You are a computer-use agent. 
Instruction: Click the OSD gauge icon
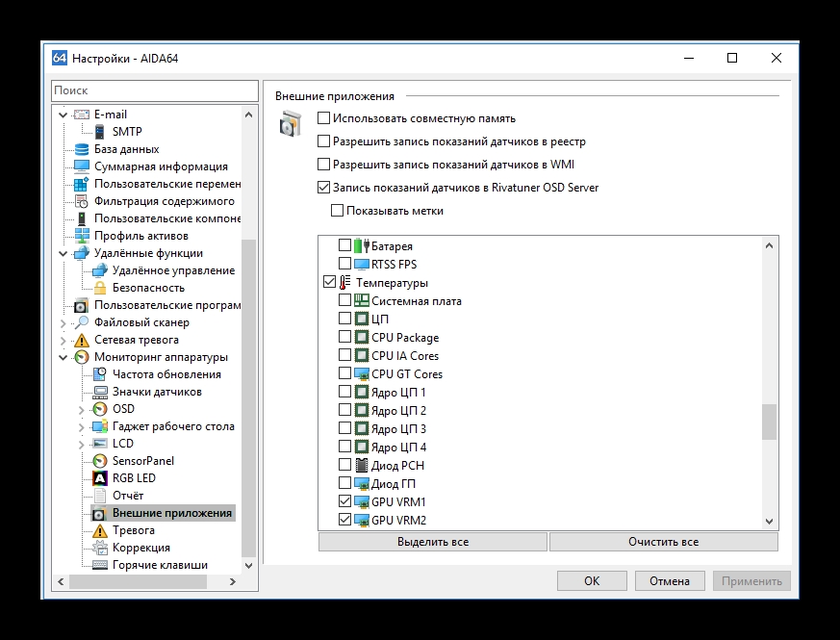click(x=100, y=409)
